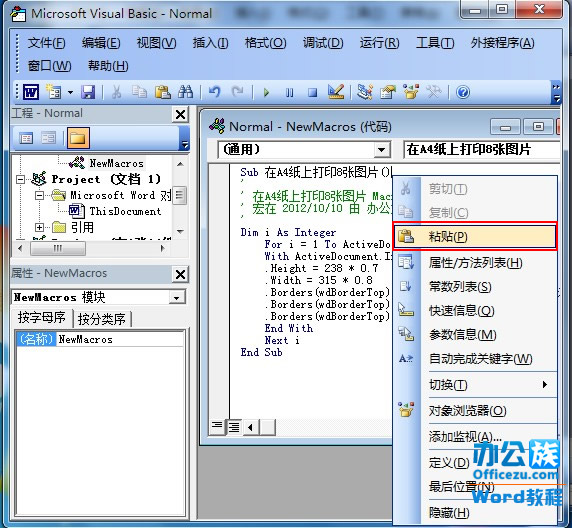
Task: Open the 窗口(W) menu
Action: (x=50, y=66)
